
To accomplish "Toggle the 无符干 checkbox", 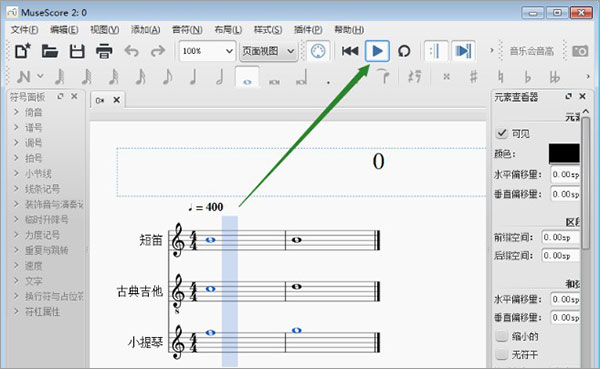I will [x=502, y=354].
